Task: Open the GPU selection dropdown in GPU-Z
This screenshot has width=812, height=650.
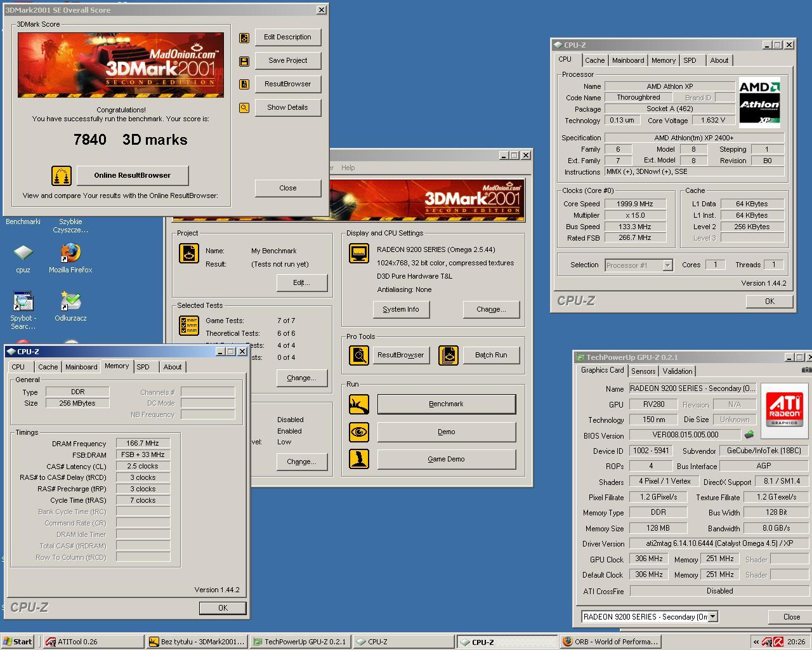Action: (713, 616)
